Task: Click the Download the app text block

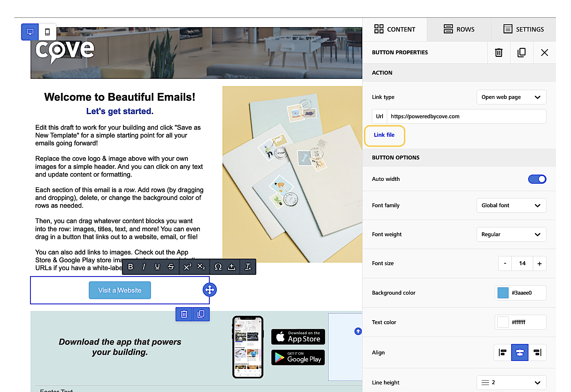Action: pos(120,347)
